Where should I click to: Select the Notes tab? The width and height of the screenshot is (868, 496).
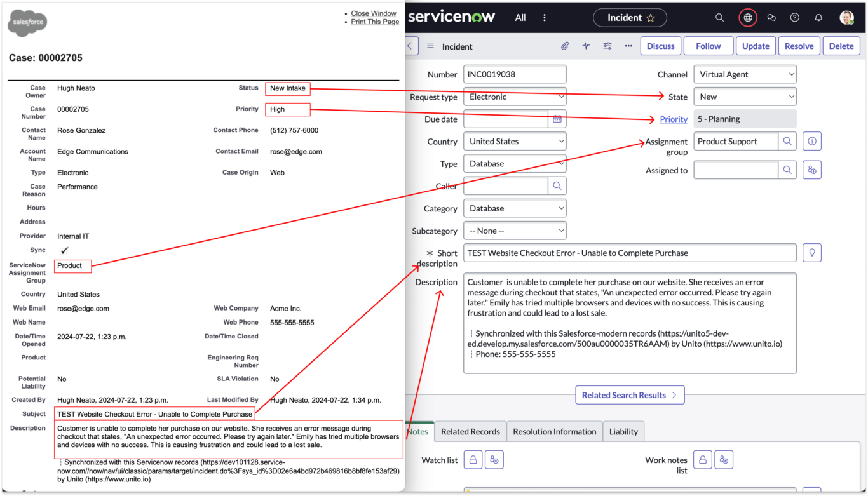tap(418, 431)
